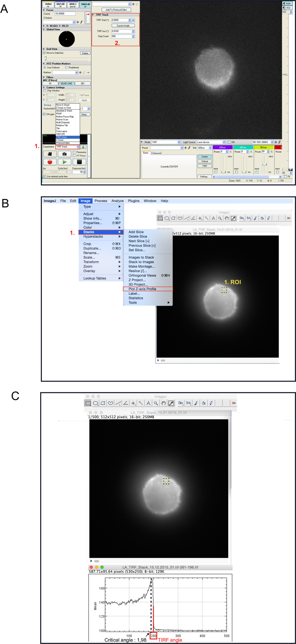Select Straight Line tool in panel B toolbar

pos(187,218)
